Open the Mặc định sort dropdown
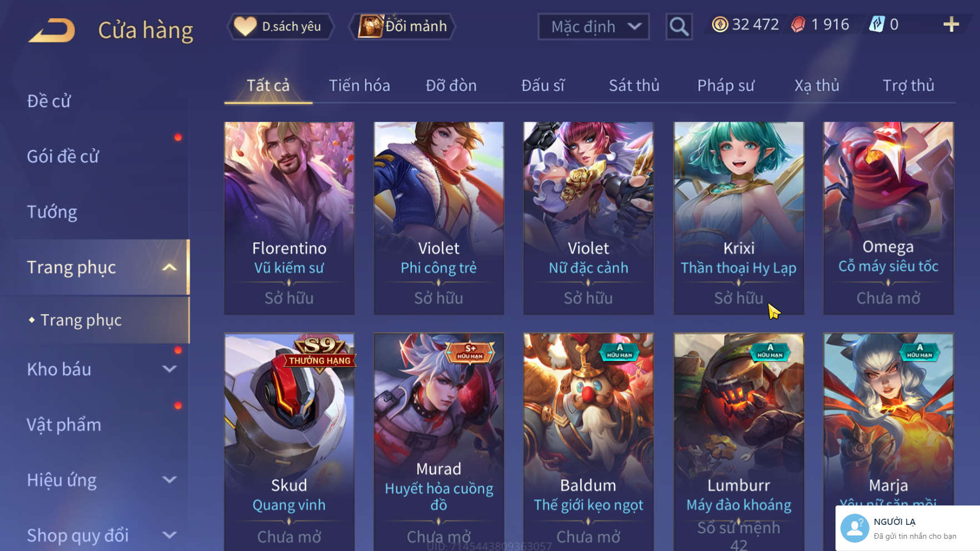The height and width of the screenshot is (551, 980). pyautogui.click(x=594, y=26)
